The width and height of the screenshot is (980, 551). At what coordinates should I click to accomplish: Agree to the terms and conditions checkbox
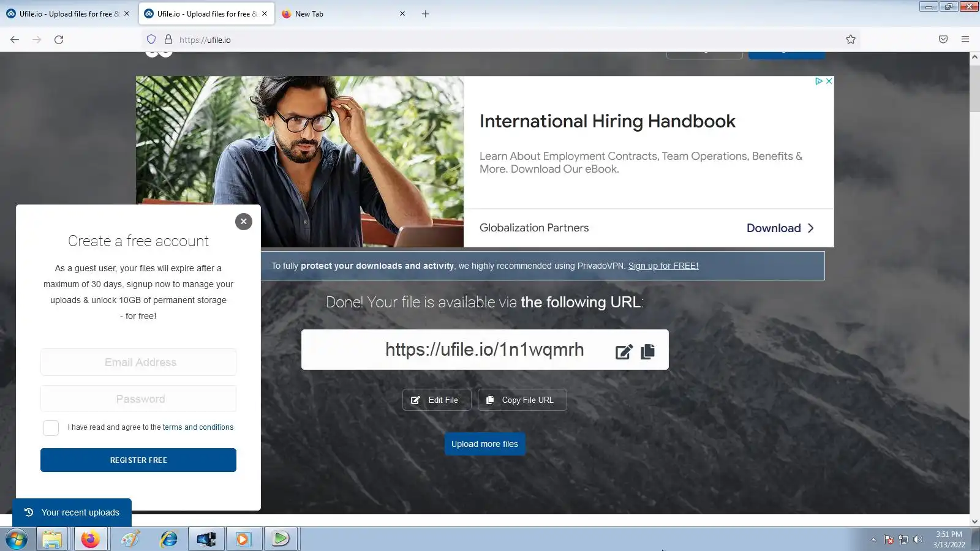[51, 427]
